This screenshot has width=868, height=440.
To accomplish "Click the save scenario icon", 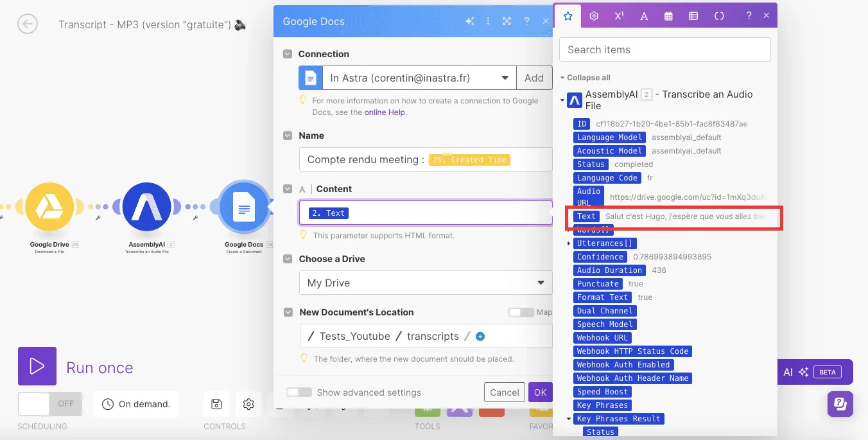I will (216, 404).
